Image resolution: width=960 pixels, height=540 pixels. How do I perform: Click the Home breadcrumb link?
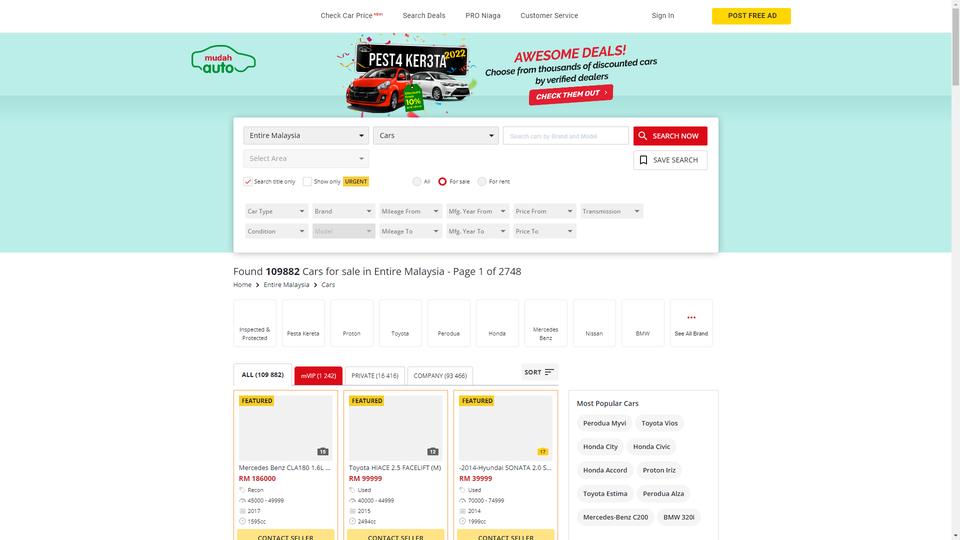coord(242,285)
